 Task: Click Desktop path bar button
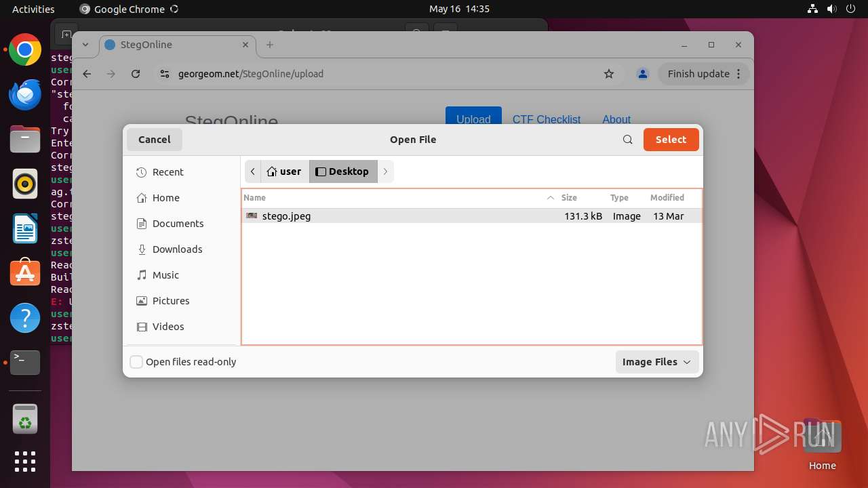pos(343,171)
